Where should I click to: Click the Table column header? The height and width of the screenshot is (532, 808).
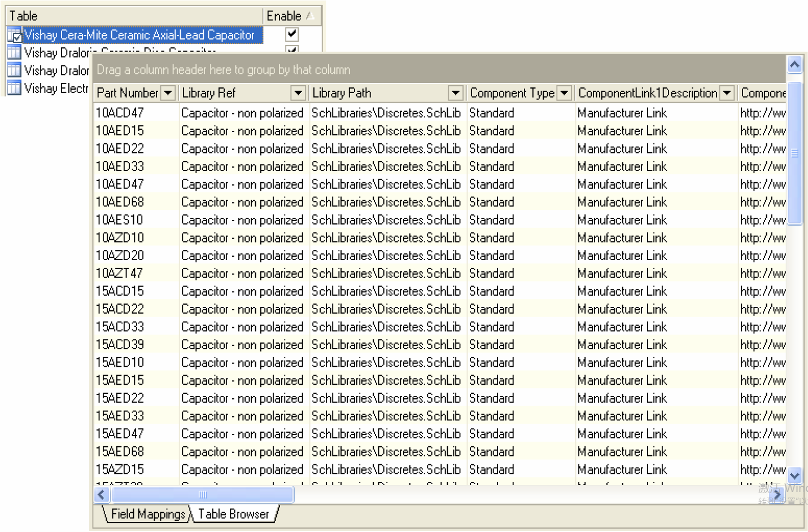point(134,16)
